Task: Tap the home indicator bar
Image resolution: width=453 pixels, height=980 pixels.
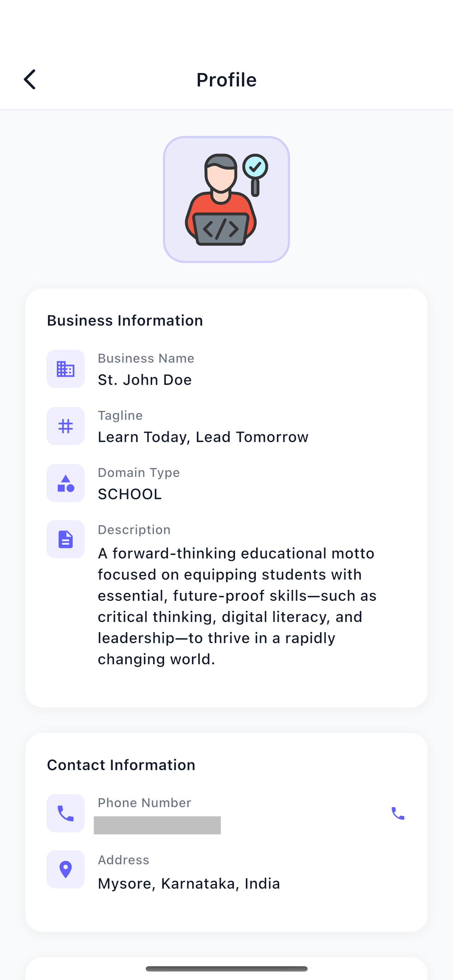Action: pyautogui.click(x=226, y=969)
